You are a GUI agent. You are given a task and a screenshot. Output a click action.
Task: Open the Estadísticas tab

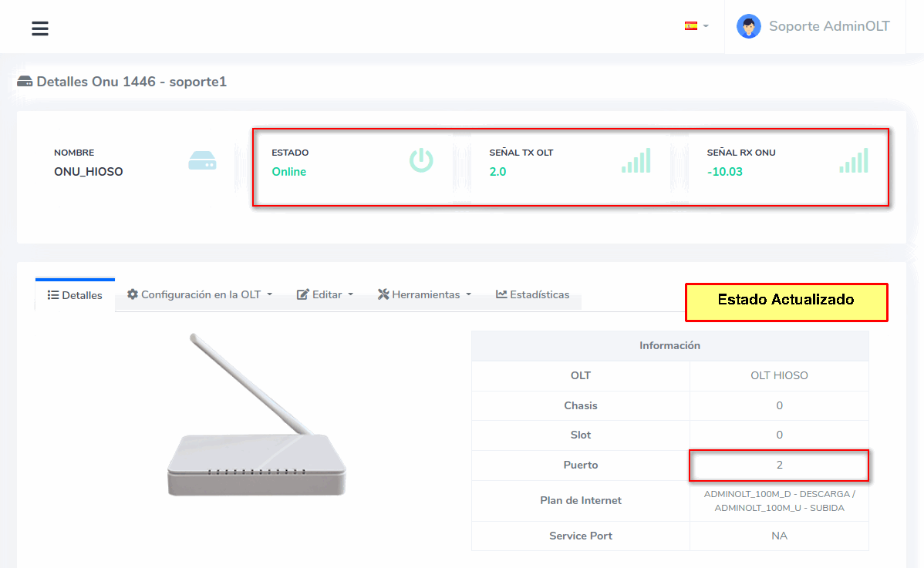point(532,294)
